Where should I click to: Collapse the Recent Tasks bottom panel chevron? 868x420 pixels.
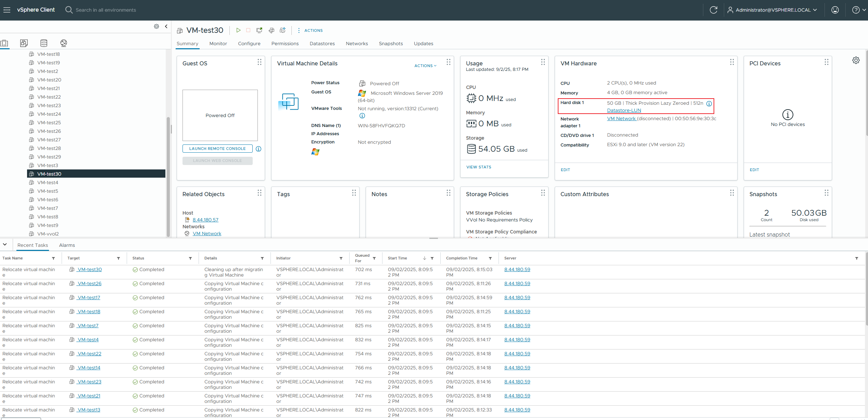tap(5, 244)
